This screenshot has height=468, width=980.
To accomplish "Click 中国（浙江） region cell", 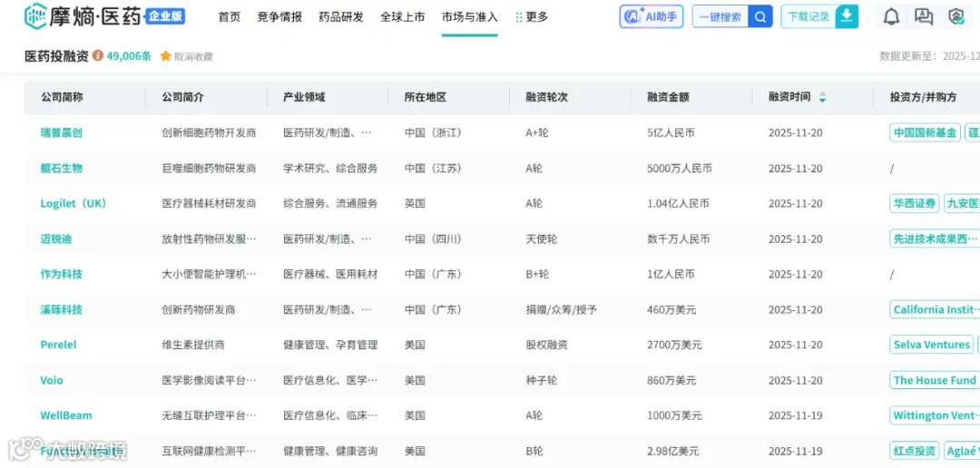I will point(435,132).
